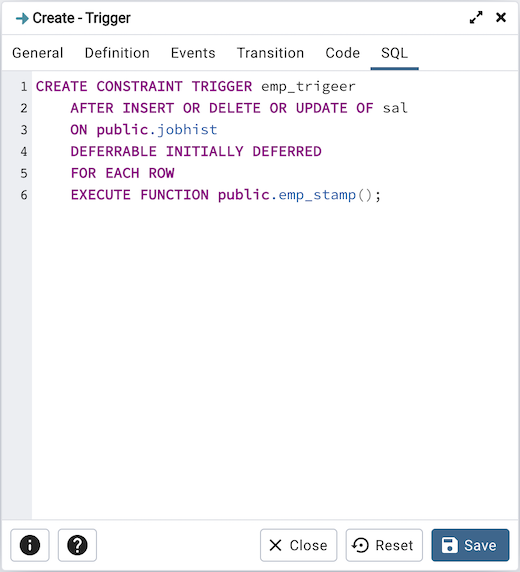The height and width of the screenshot is (572, 520).
Task: Open help via the question mark icon
Action: pos(77,545)
